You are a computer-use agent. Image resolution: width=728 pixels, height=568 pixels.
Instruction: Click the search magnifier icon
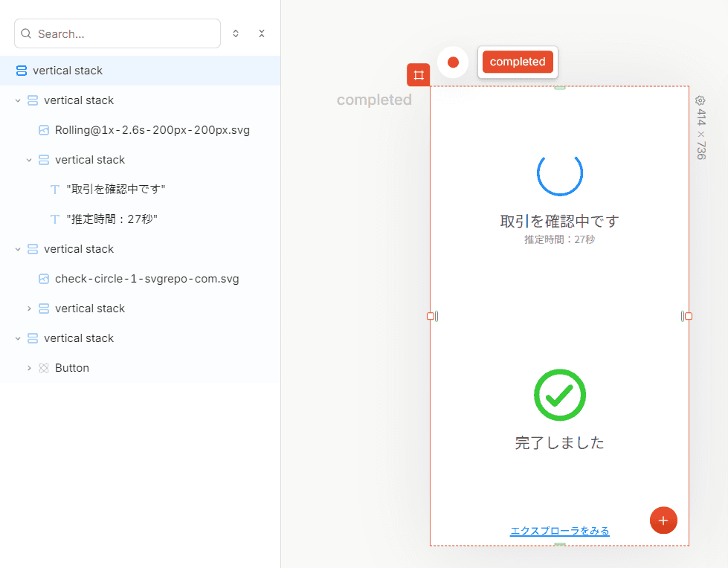pos(26,33)
